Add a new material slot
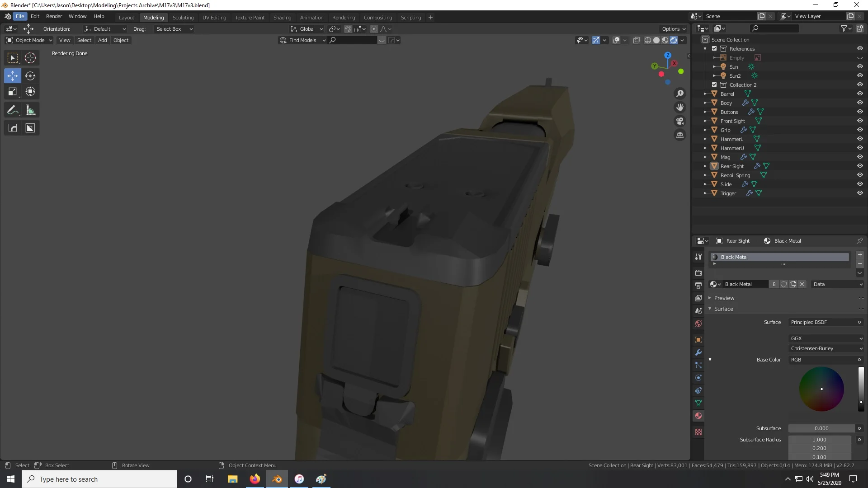Screen dimensions: 868x488 [x=860, y=255]
